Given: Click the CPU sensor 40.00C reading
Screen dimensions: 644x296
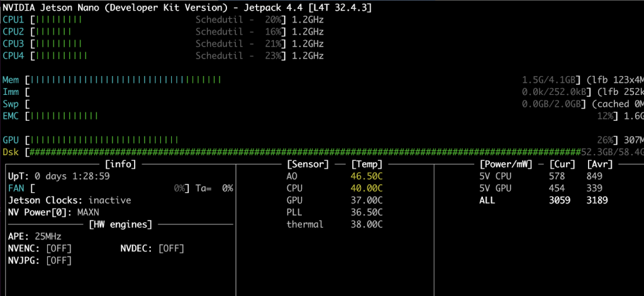Looking at the screenshot, I should point(367,189).
